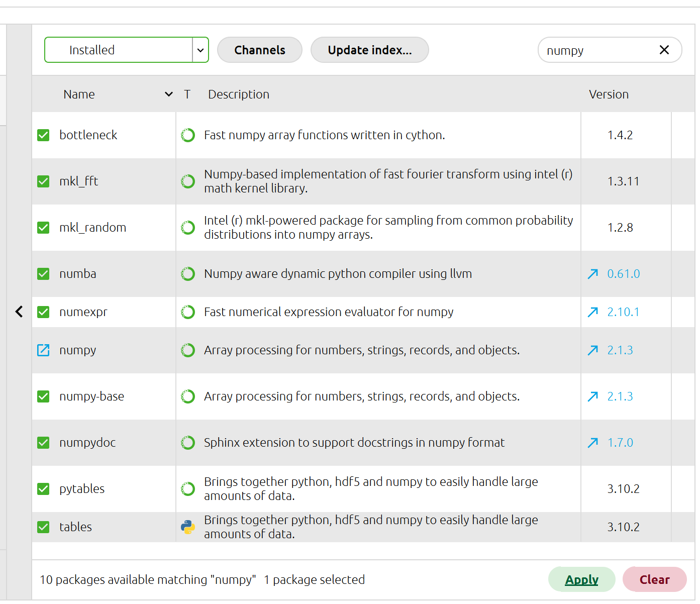Uncheck the numpydoc package checkbox
Viewport: 700px width, 604px height.
pos(43,443)
